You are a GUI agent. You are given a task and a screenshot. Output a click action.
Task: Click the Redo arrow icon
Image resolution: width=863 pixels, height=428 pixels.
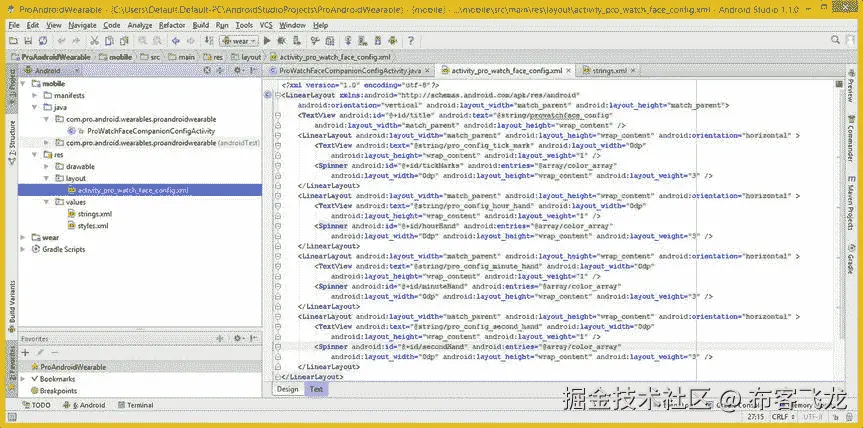tap(76, 41)
